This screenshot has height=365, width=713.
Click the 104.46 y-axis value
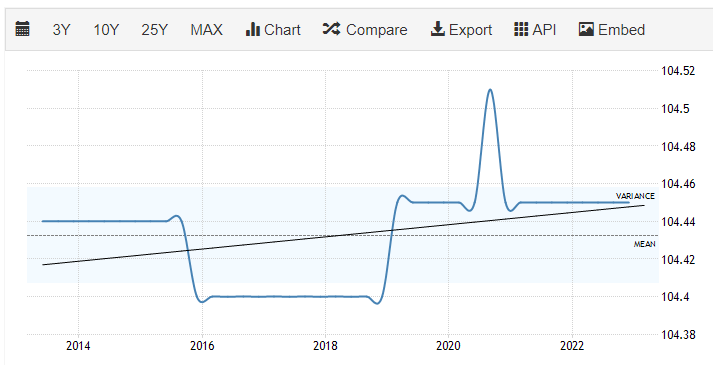[678, 184]
